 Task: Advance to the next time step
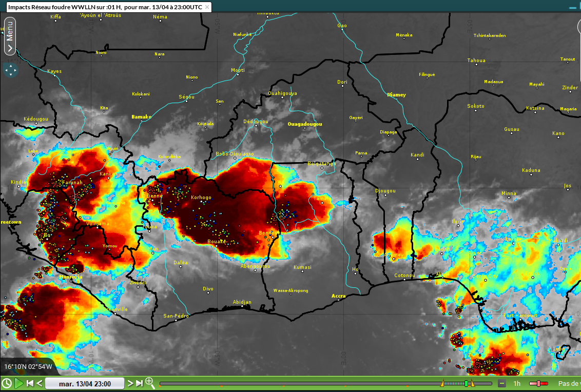click(130, 383)
